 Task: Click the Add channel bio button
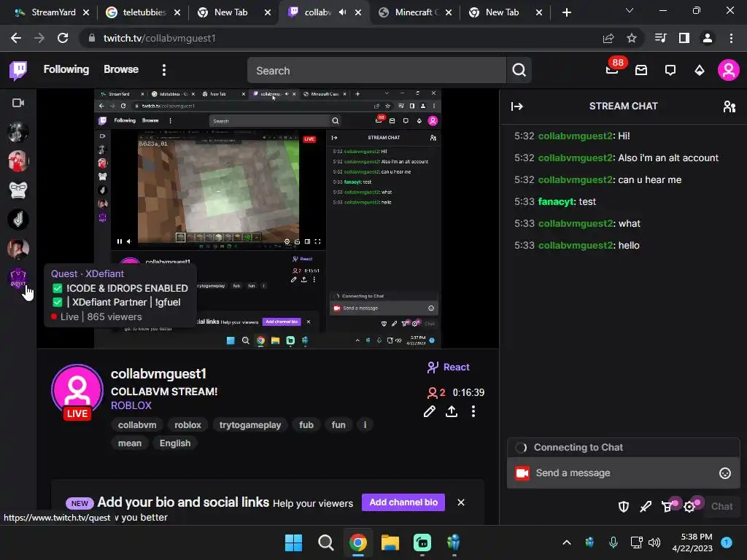tap(403, 502)
